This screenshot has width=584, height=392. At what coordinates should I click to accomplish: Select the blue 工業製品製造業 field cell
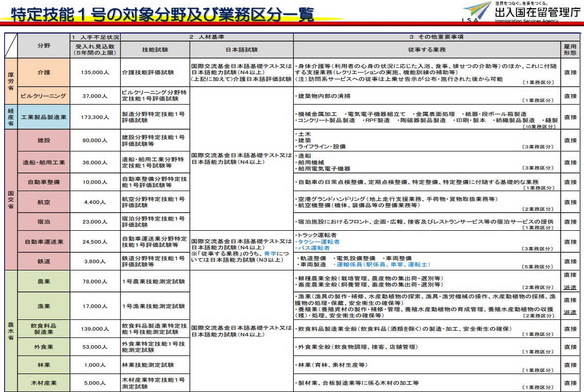(44, 117)
